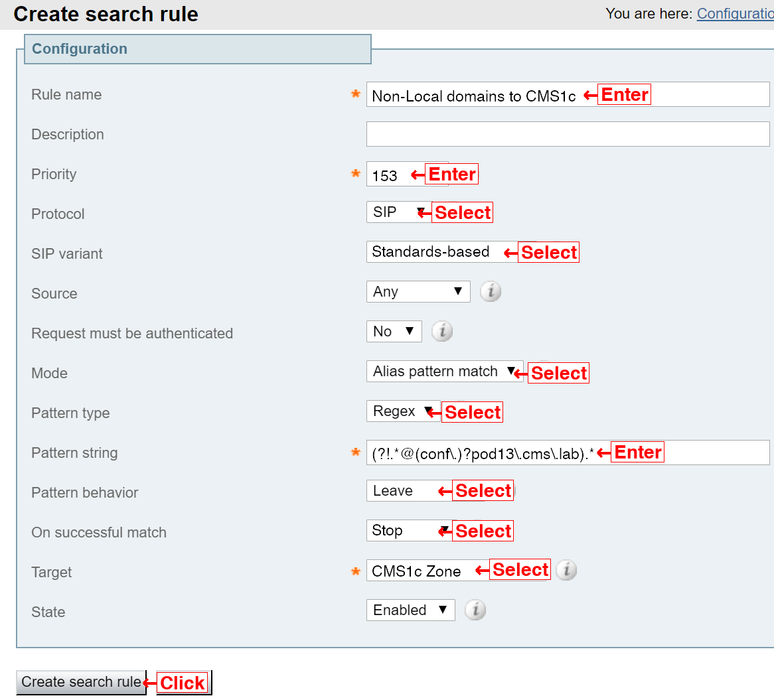Image resolution: width=774 pixels, height=700 pixels.
Task: Click the Request must be authenticated info icon
Action: click(x=442, y=332)
